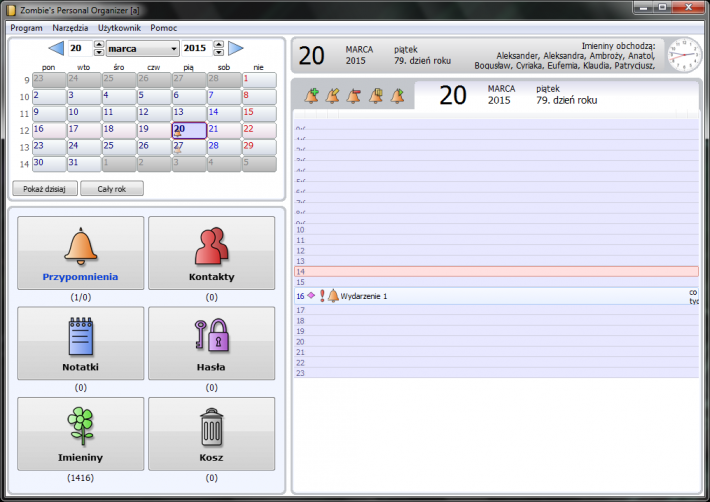The image size is (710, 502).
Task: Go to previous month with left arrow
Action: coord(56,48)
